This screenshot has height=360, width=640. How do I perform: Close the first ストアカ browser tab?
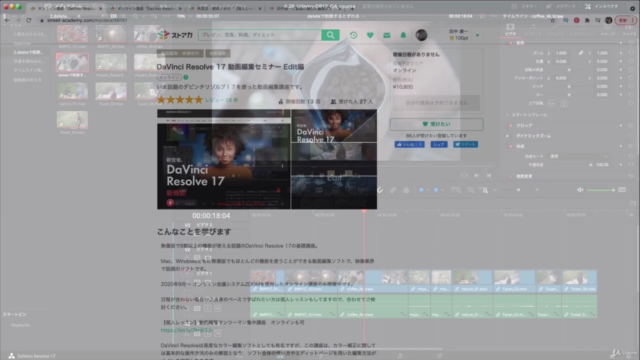100,8
